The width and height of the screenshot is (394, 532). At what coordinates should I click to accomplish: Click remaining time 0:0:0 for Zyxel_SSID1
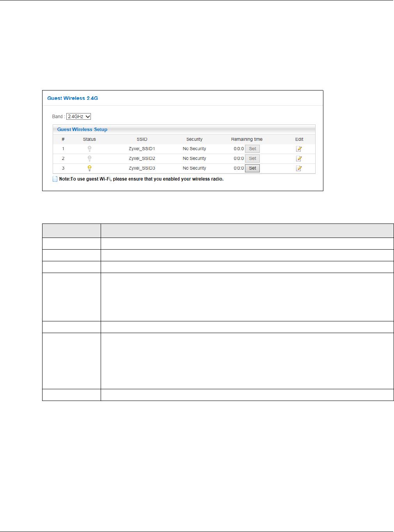coord(239,149)
